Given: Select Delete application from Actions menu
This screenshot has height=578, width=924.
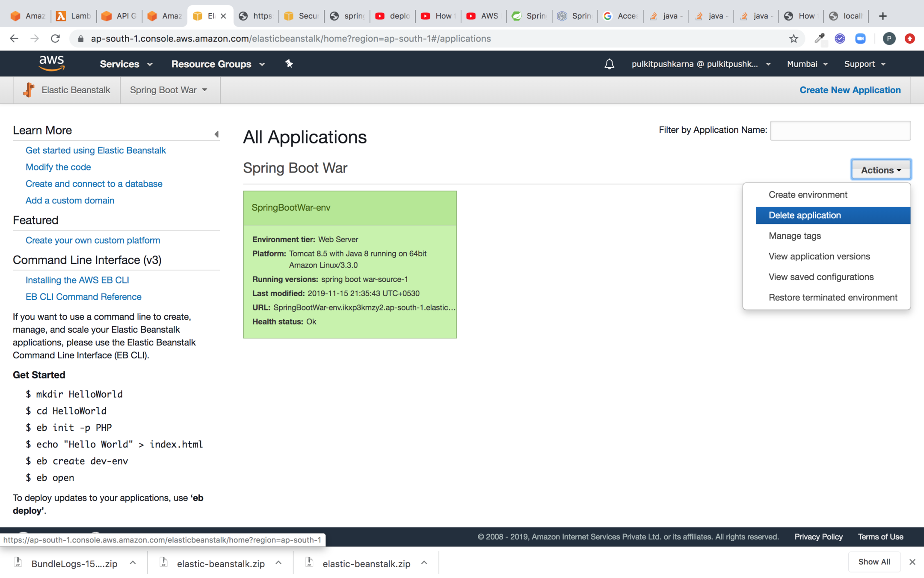Looking at the screenshot, I should point(804,215).
